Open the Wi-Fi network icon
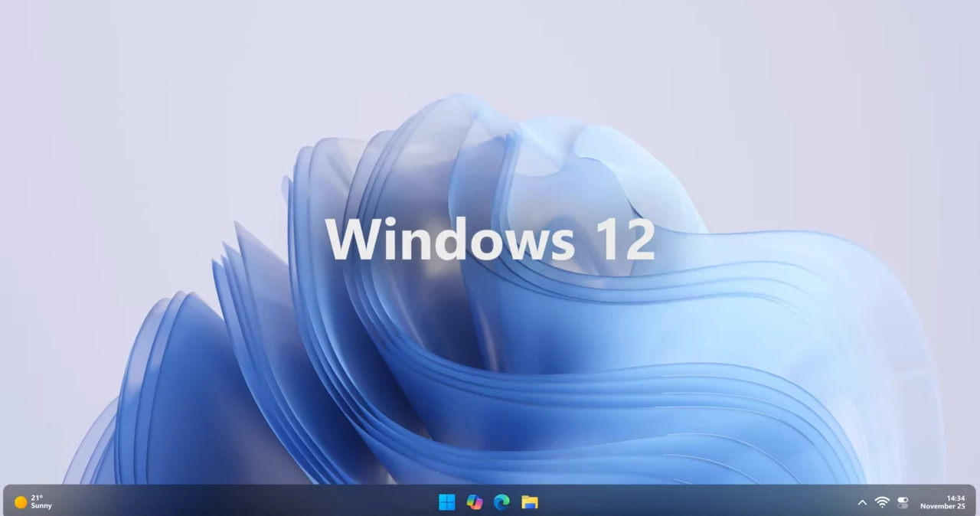Screen dimensions: 980x516 882,502
